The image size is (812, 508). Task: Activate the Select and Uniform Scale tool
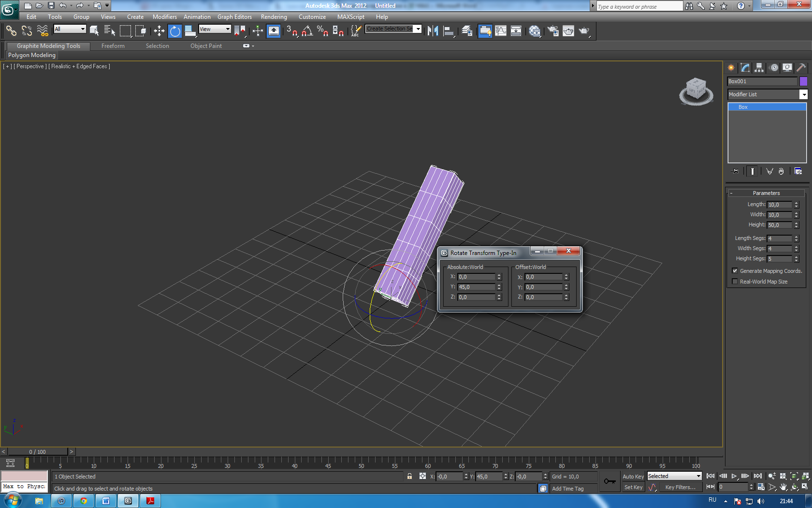click(x=190, y=31)
